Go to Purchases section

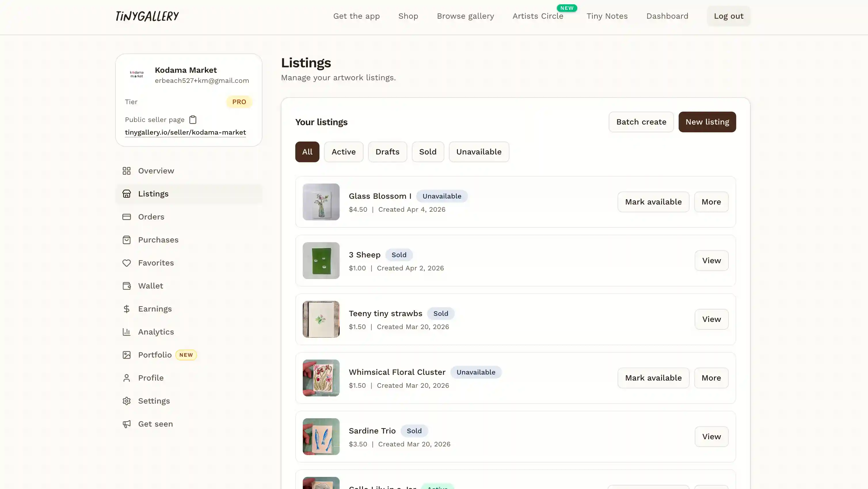[189, 240]
